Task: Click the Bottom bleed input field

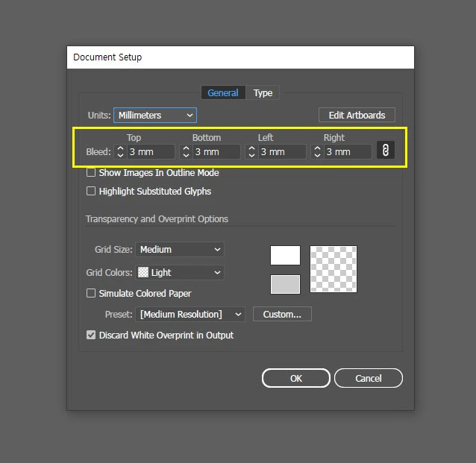Action: click(x=216, y=151)
